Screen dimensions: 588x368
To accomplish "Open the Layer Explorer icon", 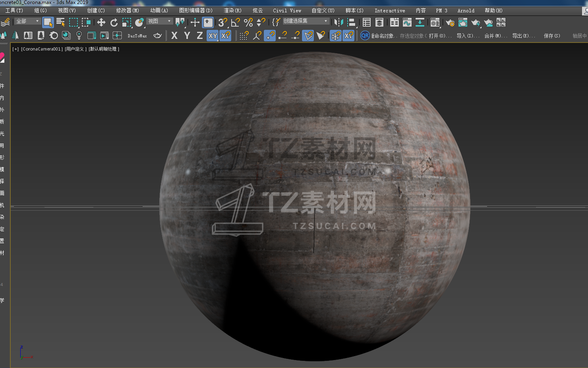I will pyautogui.click(x=379, y=23).
